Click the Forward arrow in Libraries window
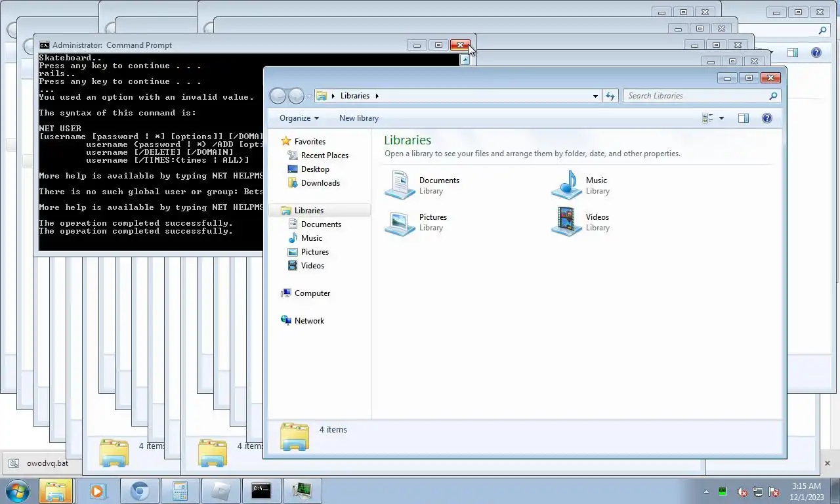The image size is (840, 504). (296, 96)
